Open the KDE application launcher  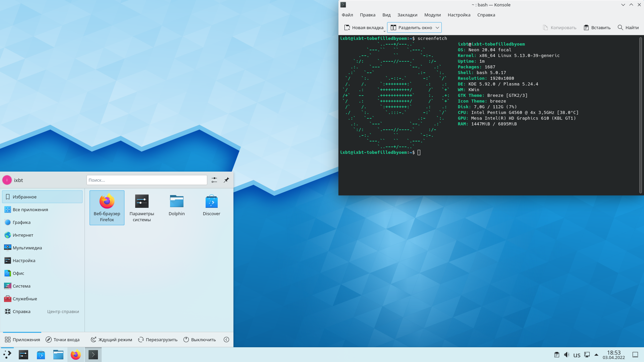[x=7, y=355]
